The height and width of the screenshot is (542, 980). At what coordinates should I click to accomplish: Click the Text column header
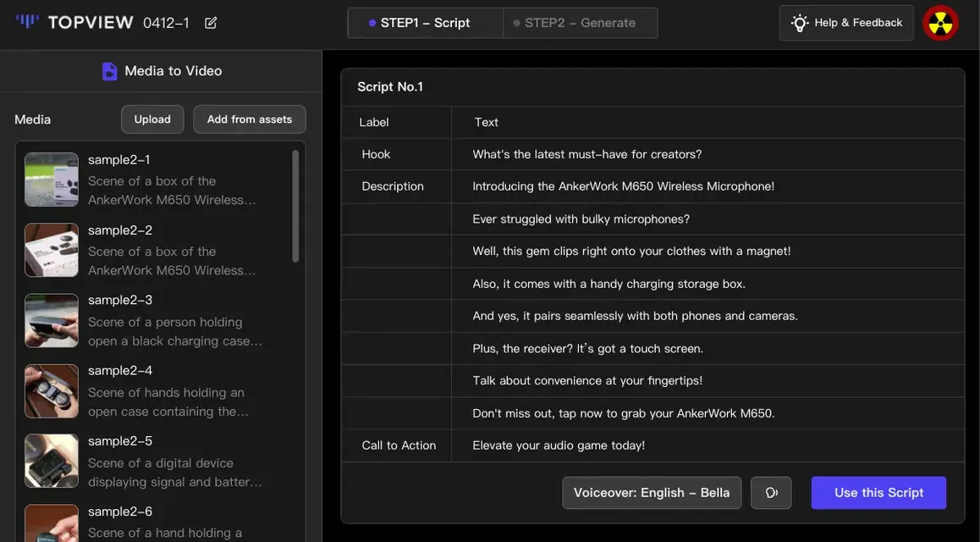(487, 123)
